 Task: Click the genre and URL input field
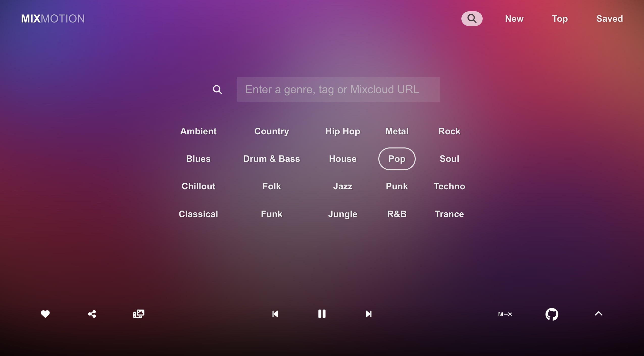[x=338, y=90]
